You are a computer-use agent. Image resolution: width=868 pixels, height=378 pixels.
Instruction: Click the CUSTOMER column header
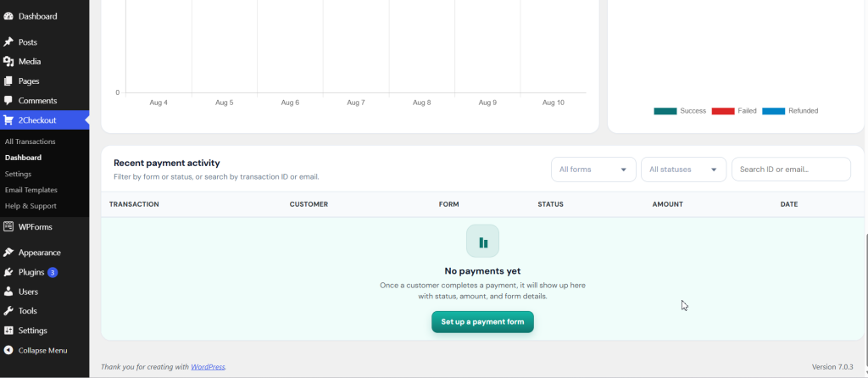click(309, 204)
